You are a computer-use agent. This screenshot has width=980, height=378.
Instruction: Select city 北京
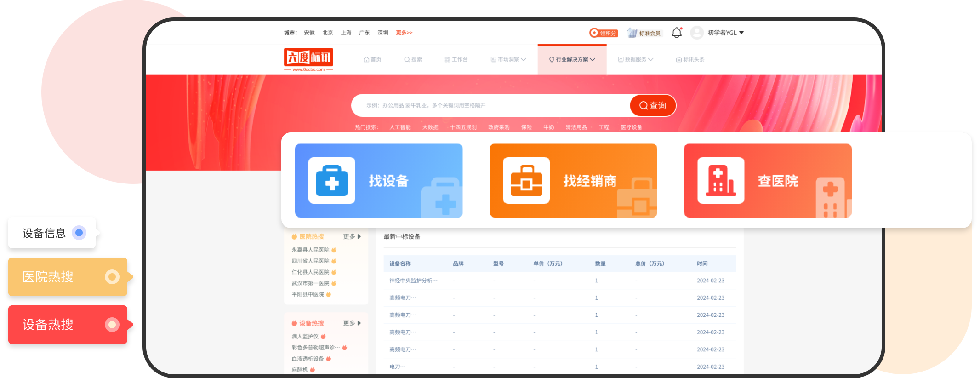(x=328, y=33)
